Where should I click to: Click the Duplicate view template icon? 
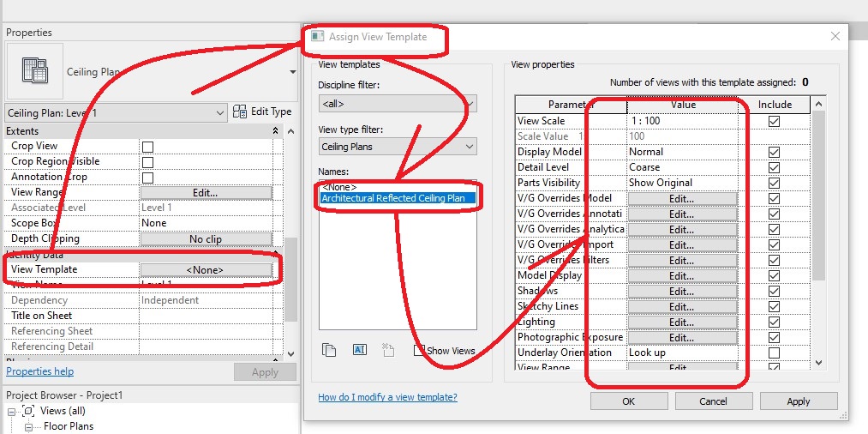[x=329, y=350]
